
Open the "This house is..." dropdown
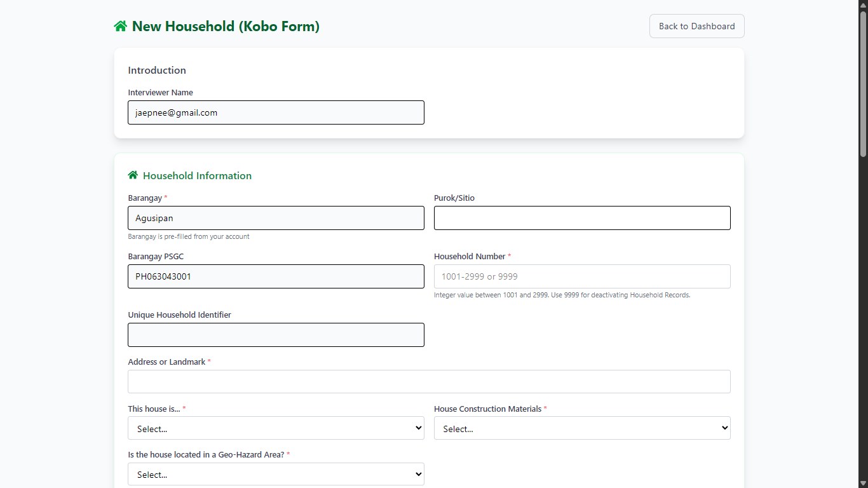click(x=276, y=428)
